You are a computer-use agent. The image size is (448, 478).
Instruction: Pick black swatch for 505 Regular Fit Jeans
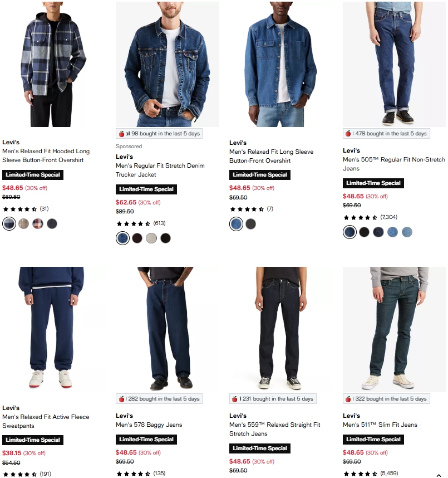[364, 232]
